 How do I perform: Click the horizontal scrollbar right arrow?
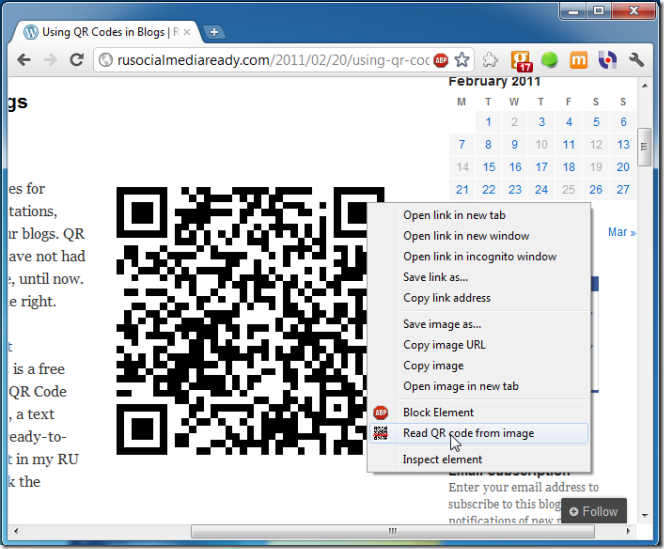click(x=628, y=531)
